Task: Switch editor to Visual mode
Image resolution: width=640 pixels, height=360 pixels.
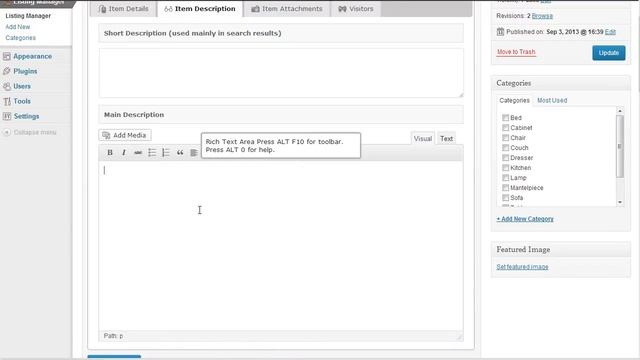Action: coord(422,139)
